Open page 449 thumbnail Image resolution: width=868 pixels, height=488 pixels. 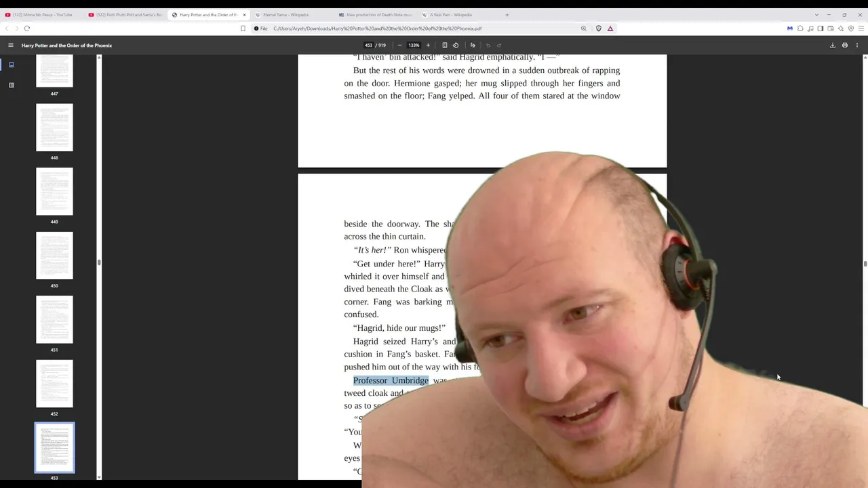tap(54, 192)
